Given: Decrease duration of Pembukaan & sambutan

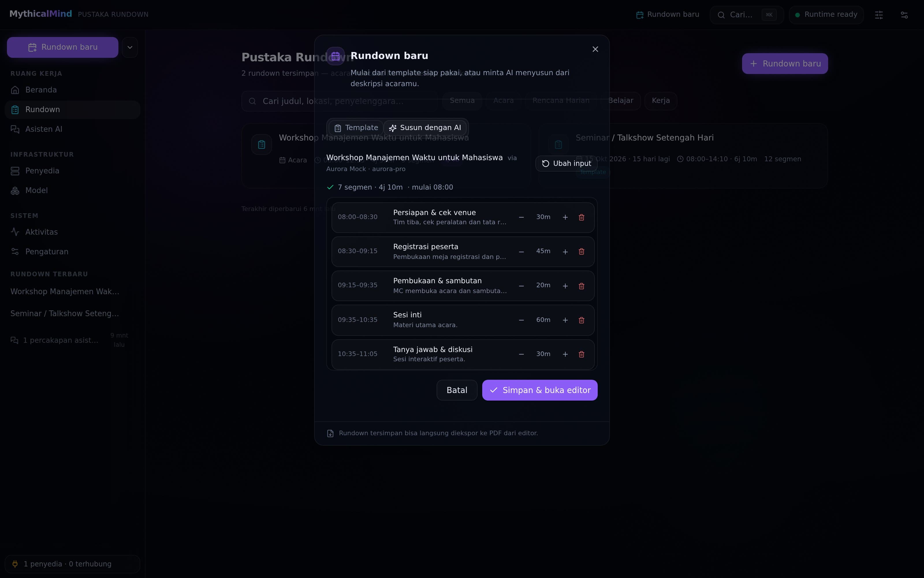Looking at the screenshot, I should point(521,286).
